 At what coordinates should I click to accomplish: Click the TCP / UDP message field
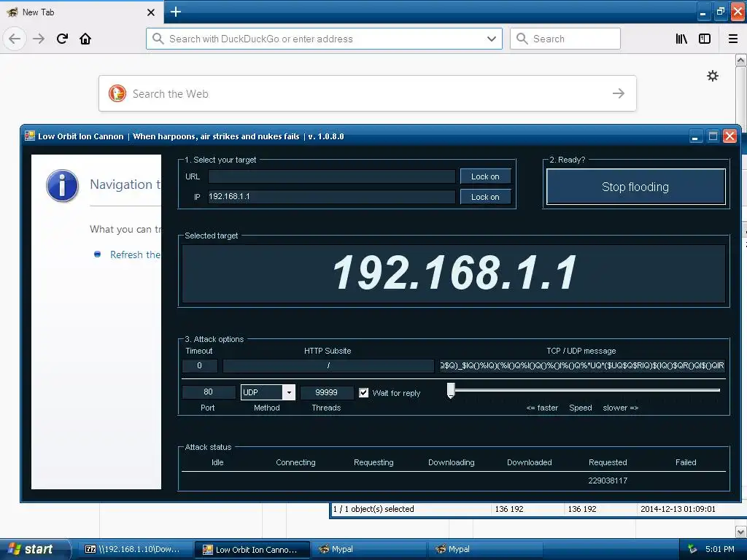tap(582, 366)
